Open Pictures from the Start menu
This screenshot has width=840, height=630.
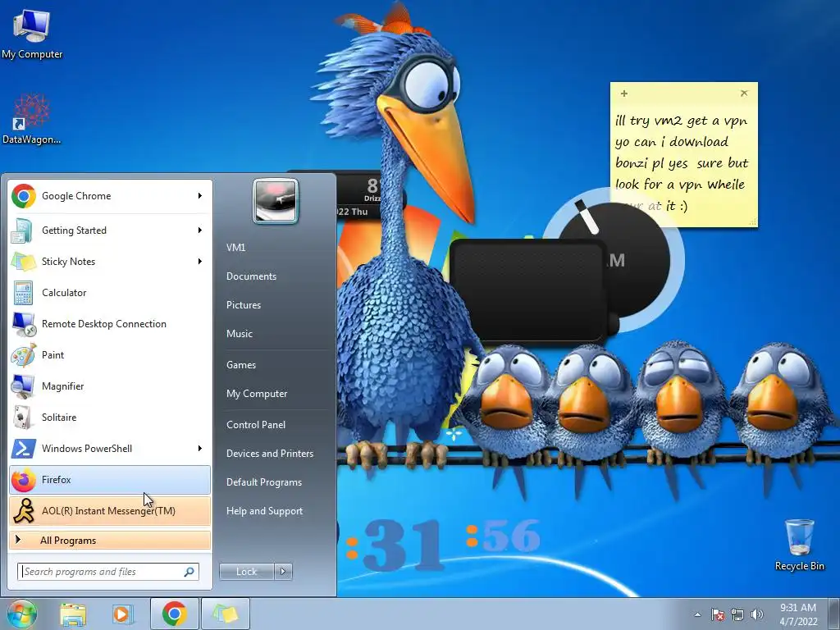click(x=243, y=305)
